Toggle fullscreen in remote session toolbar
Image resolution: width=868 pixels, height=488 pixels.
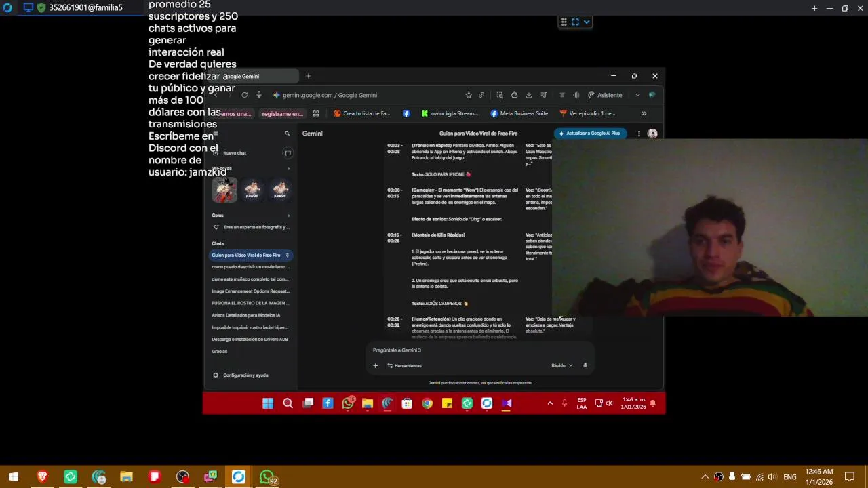pos(575,22)
